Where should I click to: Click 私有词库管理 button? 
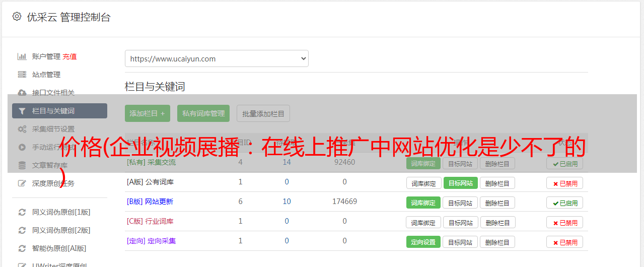(x=203, y=113)
